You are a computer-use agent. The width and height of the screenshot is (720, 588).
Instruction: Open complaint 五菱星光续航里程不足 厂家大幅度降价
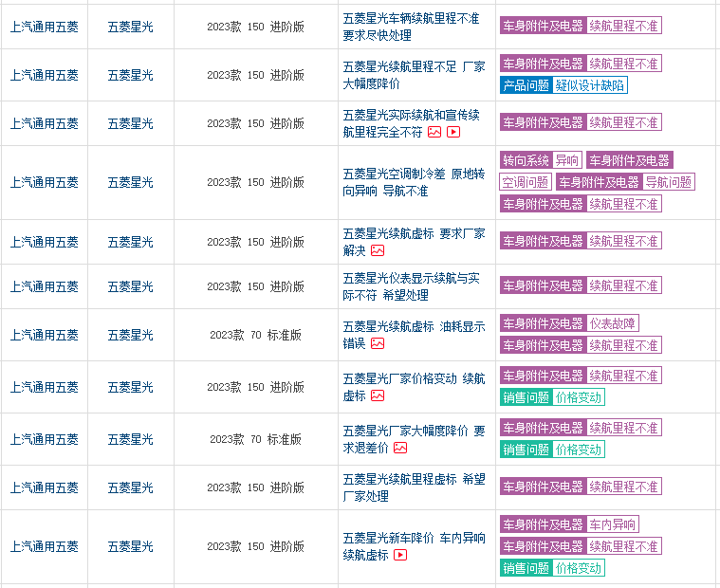point(414,75)
